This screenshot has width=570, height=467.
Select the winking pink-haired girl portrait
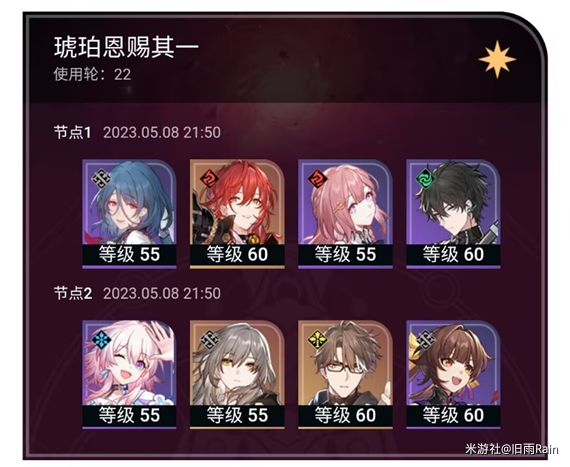(129, 375)
